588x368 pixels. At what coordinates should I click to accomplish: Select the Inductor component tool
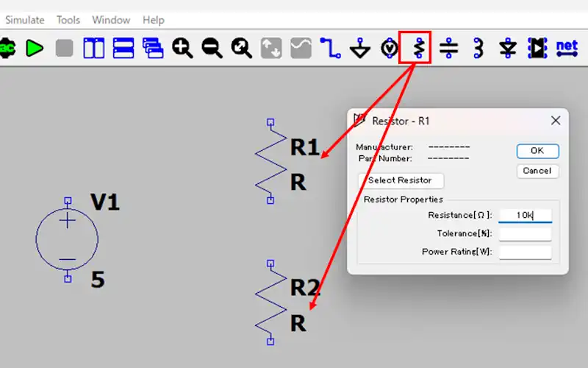[x=478, y=49]
